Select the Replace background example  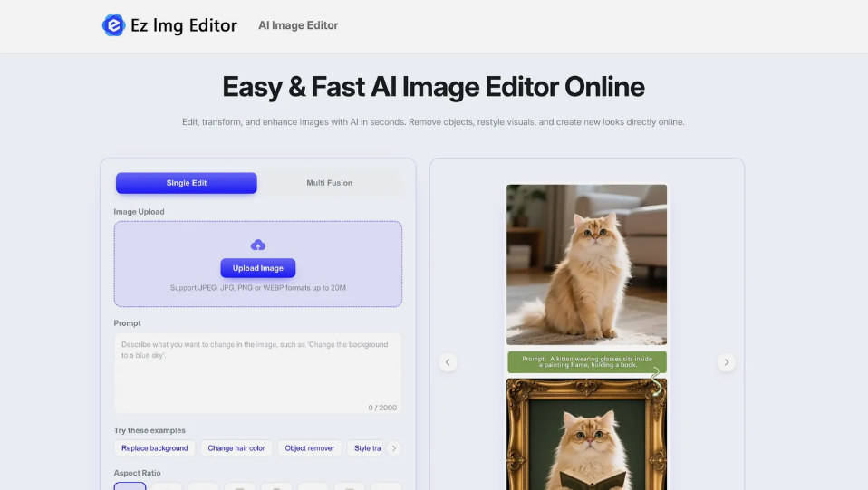pyautogui.click(x=154, y=448)
